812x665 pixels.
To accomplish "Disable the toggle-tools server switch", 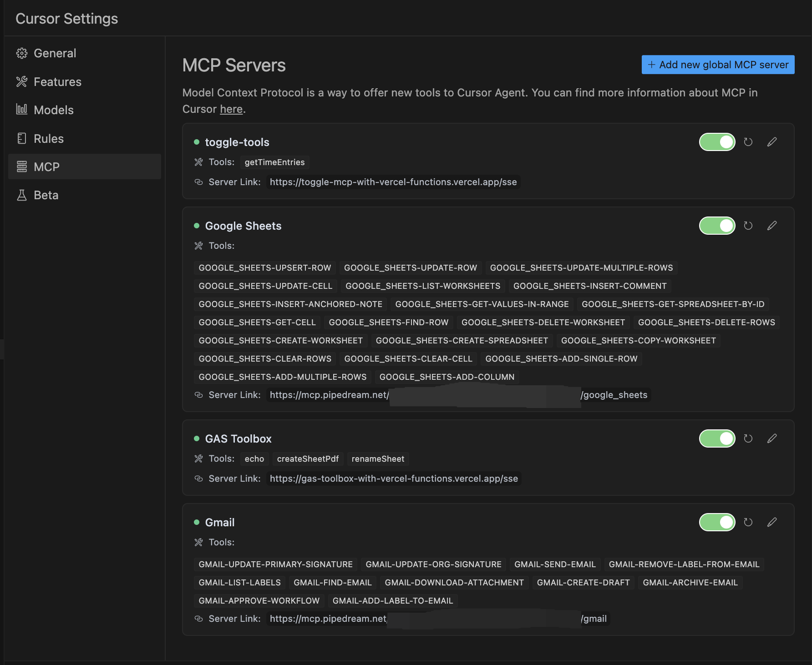I will tap(717, 142).
